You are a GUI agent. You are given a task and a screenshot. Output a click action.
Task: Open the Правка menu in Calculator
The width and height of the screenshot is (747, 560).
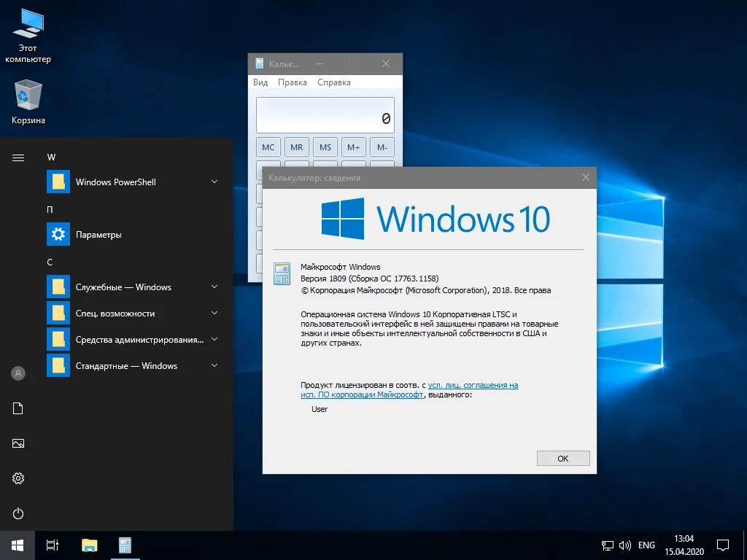(292, 82)
